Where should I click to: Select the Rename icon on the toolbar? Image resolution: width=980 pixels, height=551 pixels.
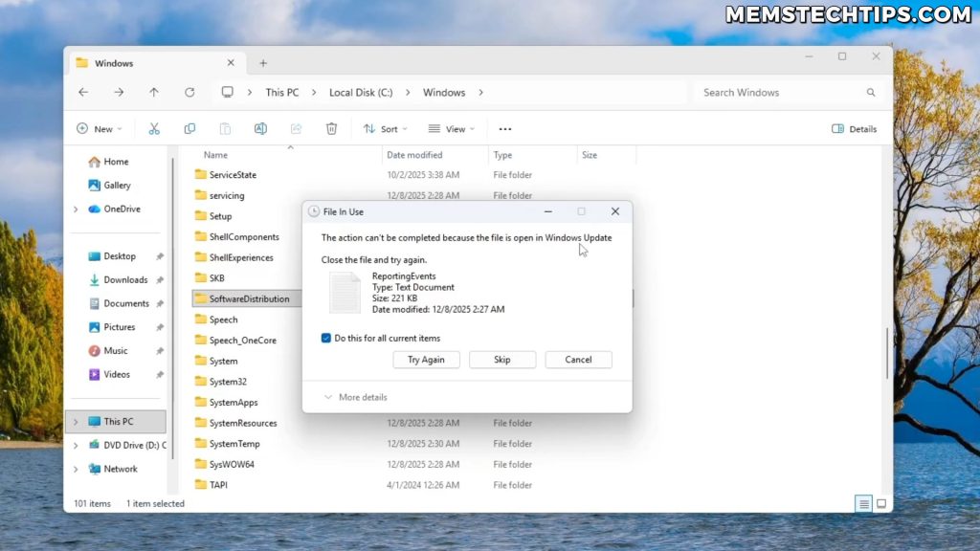(260, 128)
